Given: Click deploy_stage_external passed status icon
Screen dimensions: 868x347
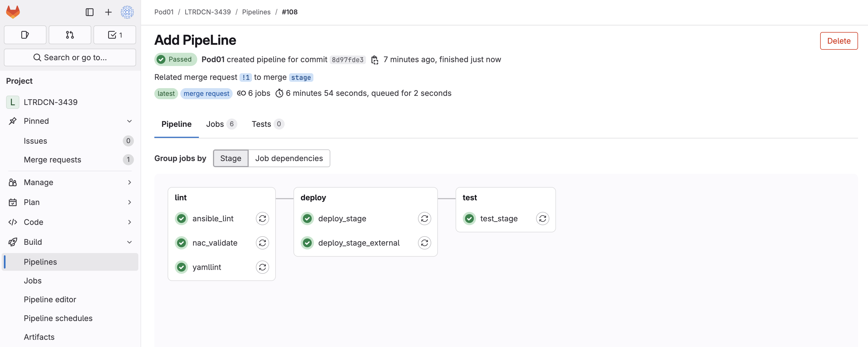Looking at the screenshot, I should click(307, 243).
